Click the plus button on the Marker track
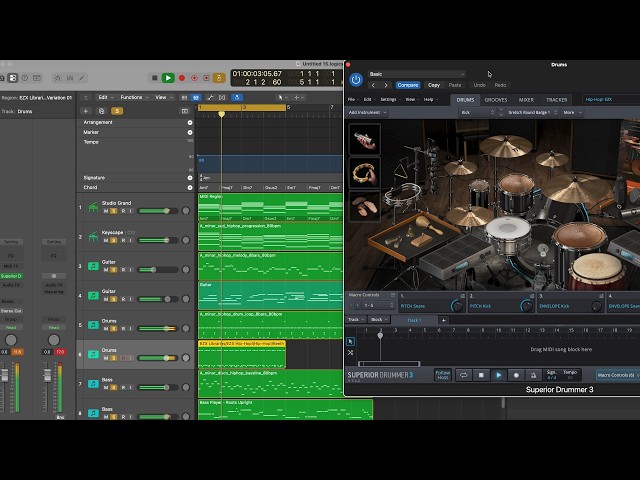 [190, 132]
